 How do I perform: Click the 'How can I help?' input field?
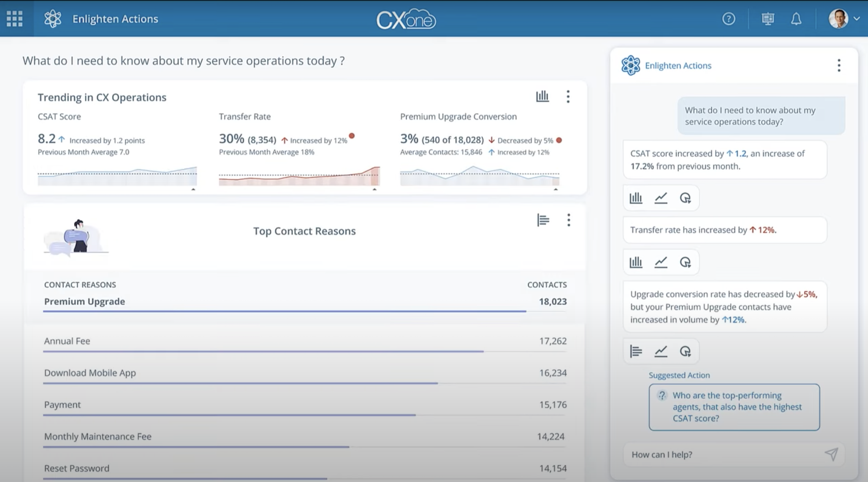tap(725, 455)
